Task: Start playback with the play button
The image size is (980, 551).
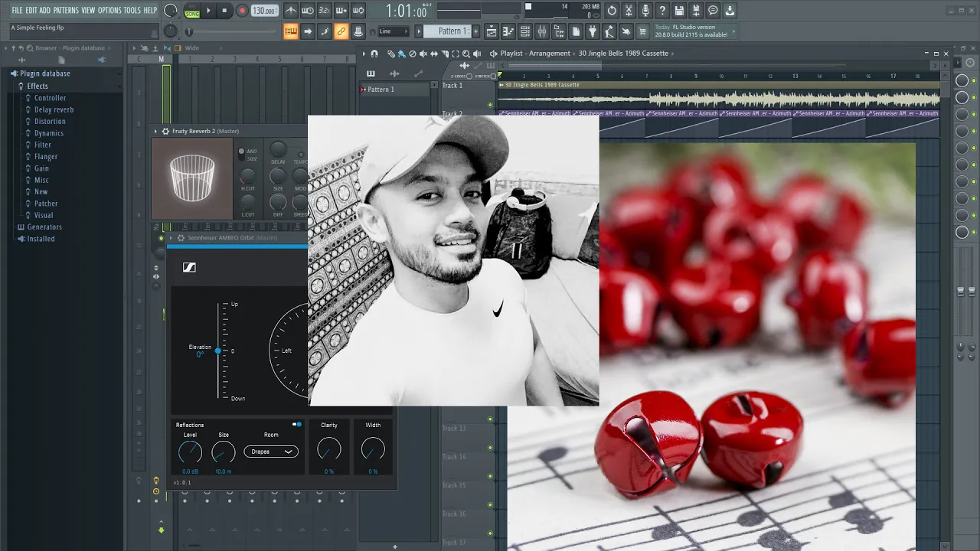Action: tap(208, 11)
